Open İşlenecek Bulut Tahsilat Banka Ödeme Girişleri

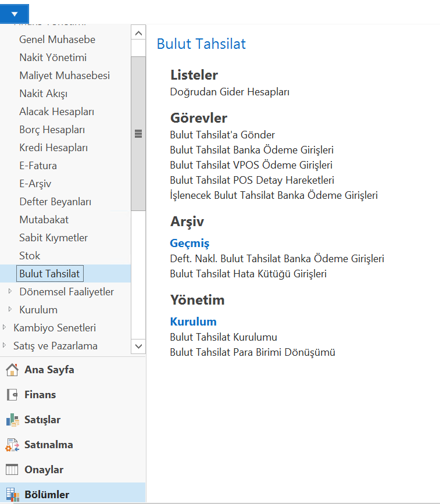pos(274,195)
